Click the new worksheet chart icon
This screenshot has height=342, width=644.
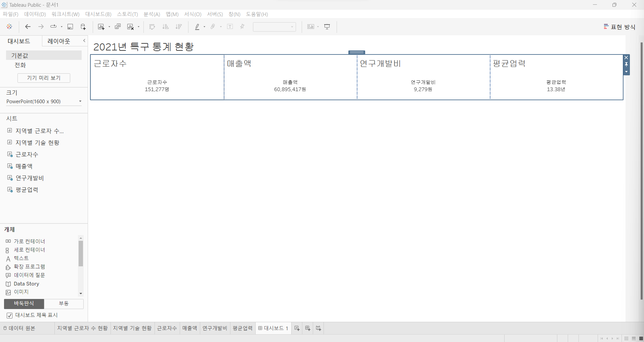[x=101, y=27]
